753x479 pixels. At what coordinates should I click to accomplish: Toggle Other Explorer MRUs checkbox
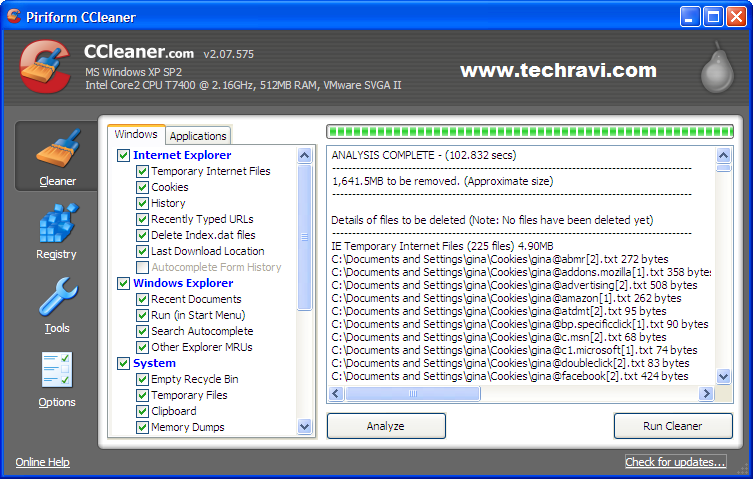pos(142,347)
